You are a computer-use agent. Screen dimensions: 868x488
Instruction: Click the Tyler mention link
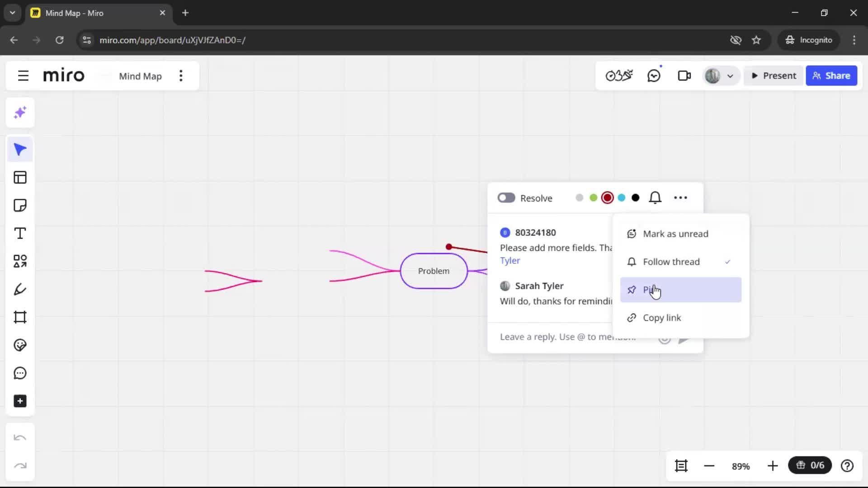(x=510, y=261)
